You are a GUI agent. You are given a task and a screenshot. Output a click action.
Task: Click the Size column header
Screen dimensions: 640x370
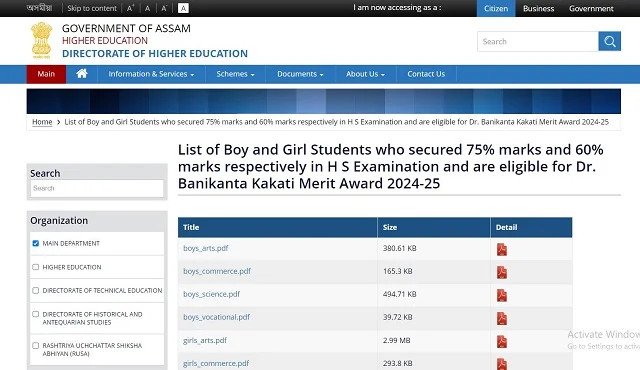point(434,227)
